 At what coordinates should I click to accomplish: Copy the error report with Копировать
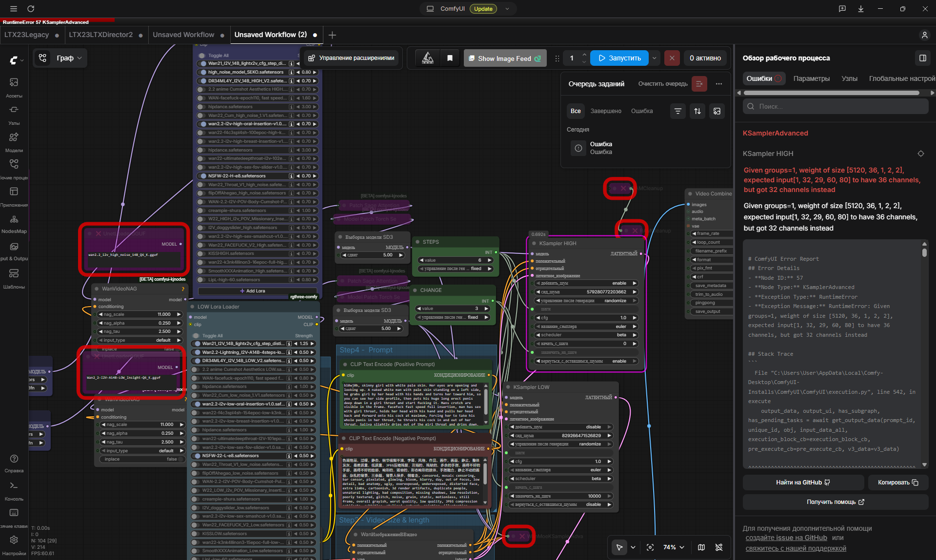coord(898,483)
